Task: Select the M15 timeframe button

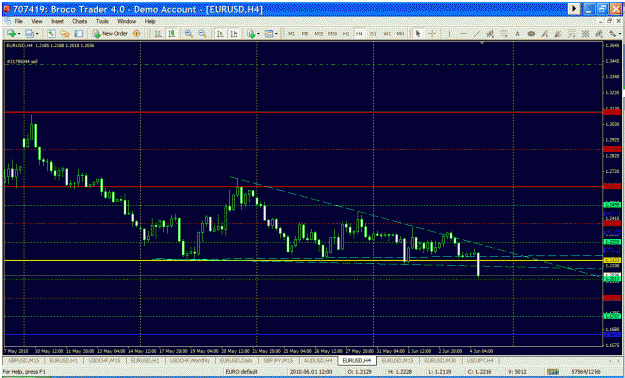Action: pos(319,34)
